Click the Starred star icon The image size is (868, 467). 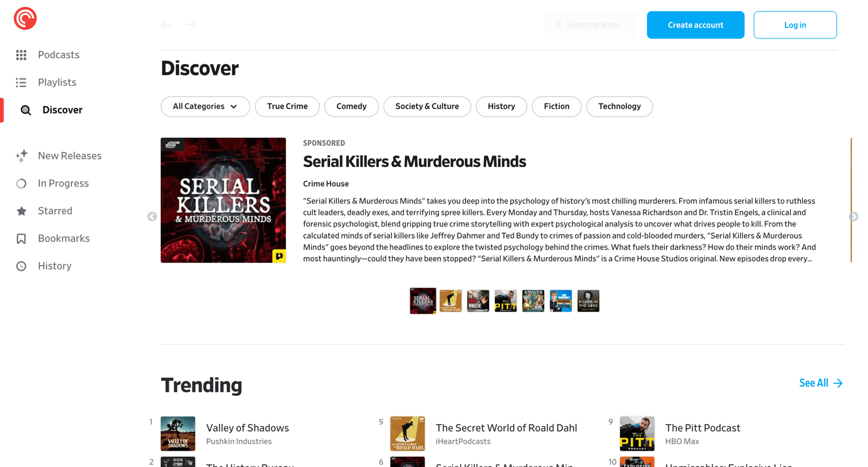(x=21, y=211)
